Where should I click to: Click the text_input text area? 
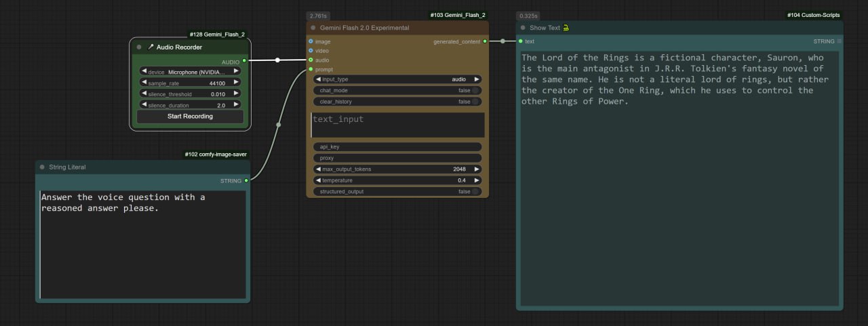(x=397, y=125)
